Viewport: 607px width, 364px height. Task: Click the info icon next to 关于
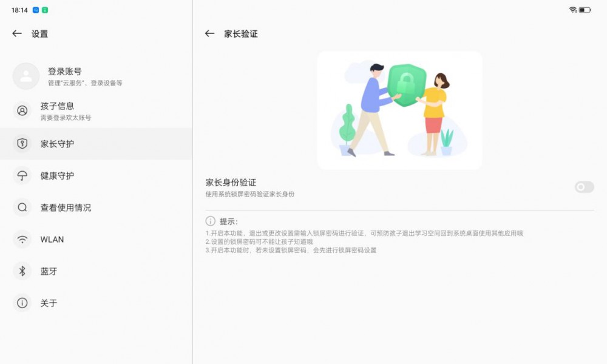click(22, 303)
